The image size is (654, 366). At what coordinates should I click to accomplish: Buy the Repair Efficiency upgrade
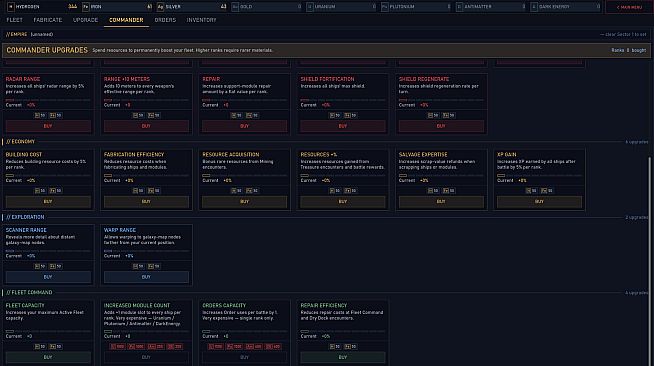[x=343, y=357]
